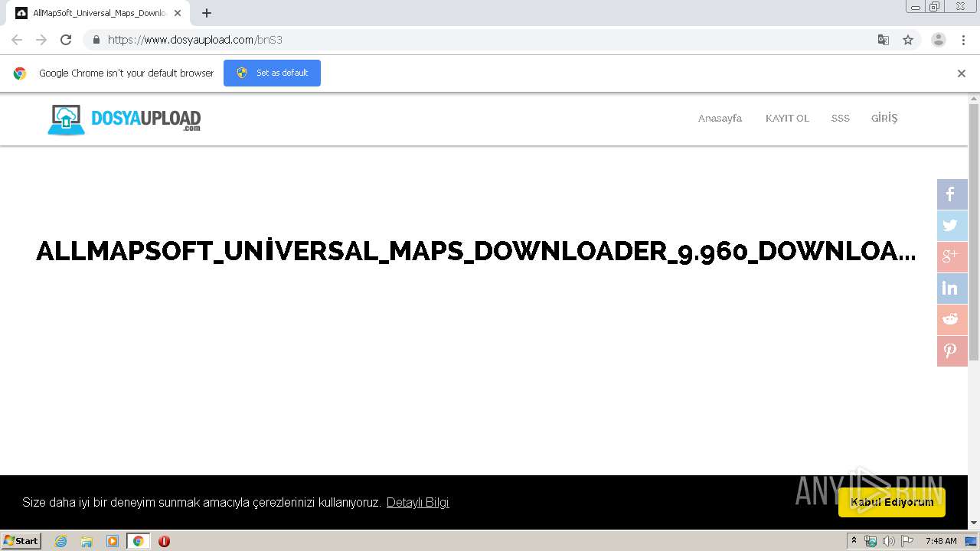Open Internet Explorer from taskbar
Viewport: 980px width, 551px height.
(61, 541)
